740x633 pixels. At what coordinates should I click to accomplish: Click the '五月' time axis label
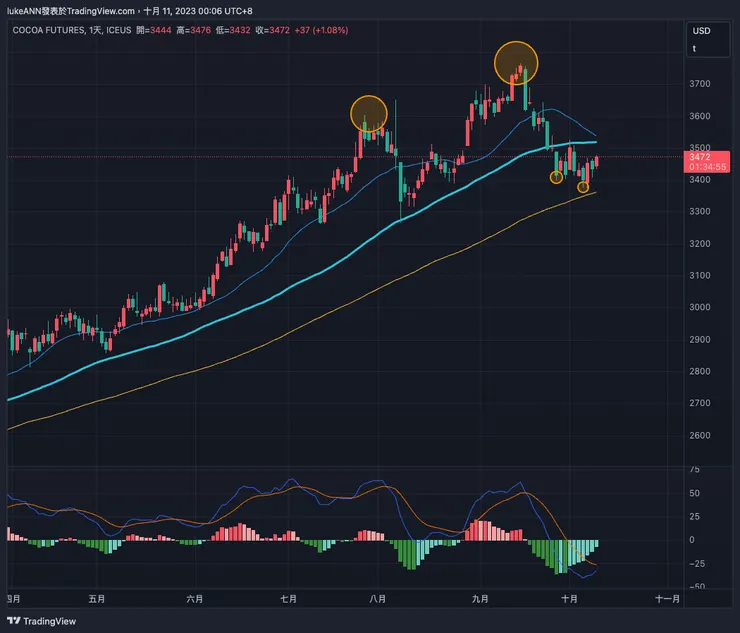pyautogui.click(x=97, y=599)
